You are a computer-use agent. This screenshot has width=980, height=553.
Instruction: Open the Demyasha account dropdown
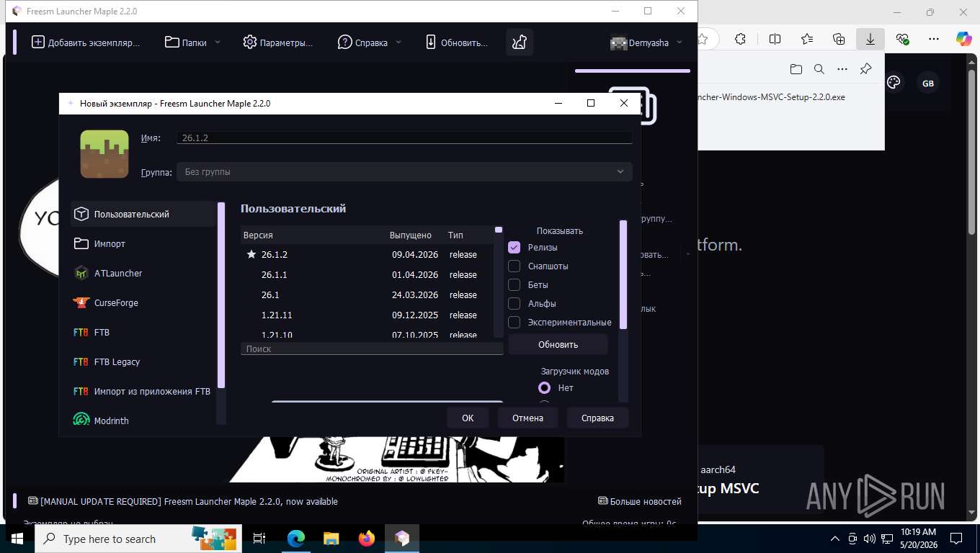(x=646, y=42)
